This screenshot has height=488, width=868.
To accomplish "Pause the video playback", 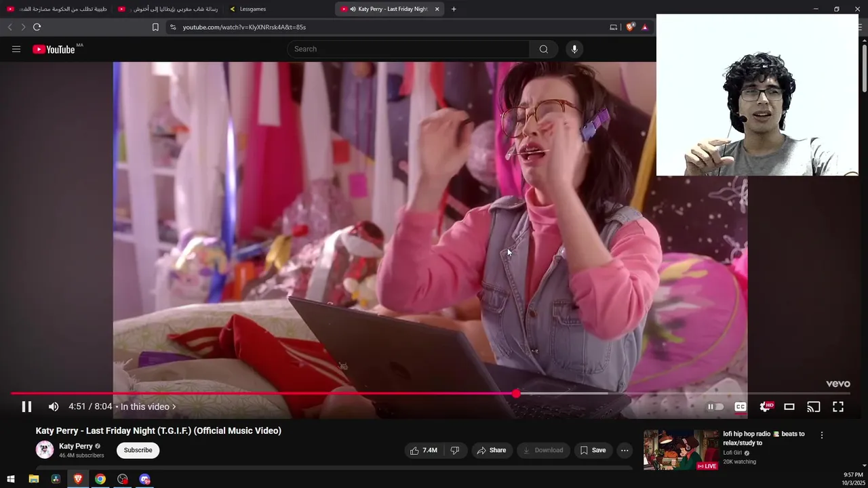I will (x=26, y=407).
